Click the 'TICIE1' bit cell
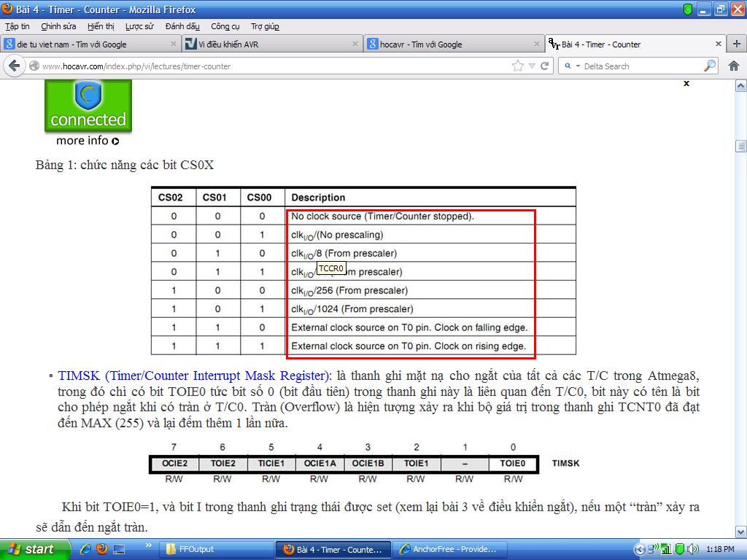 271,463
